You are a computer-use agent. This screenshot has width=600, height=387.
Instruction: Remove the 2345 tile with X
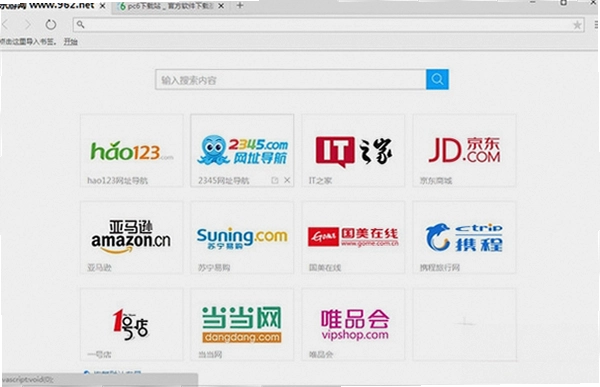pos(287,180)
